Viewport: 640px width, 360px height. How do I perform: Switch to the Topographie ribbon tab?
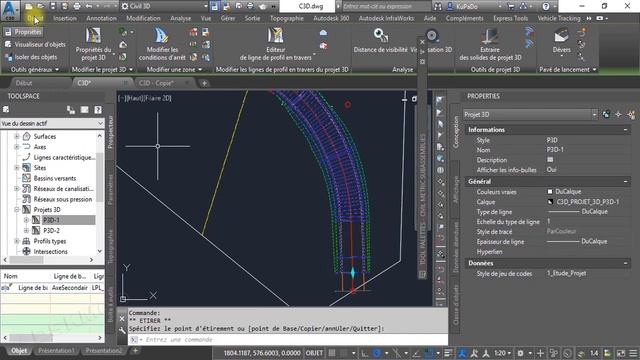287,18
